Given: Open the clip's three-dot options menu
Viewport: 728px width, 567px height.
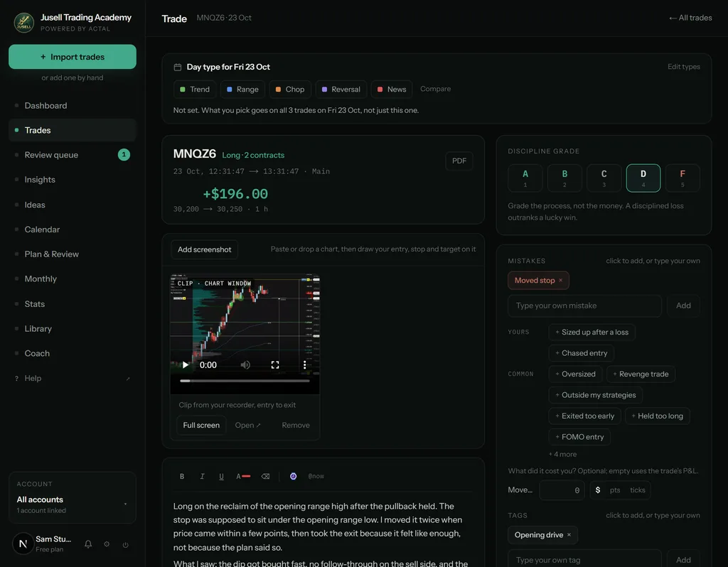Looking at the screenshot, I should [304, 364].
